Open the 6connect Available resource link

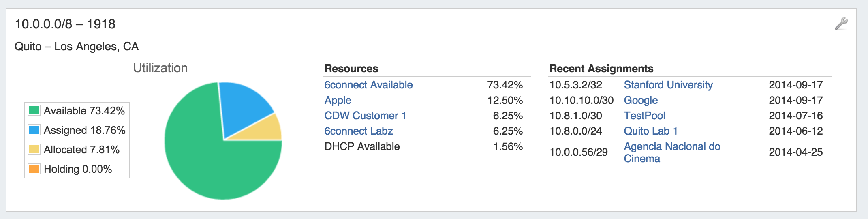368,85
